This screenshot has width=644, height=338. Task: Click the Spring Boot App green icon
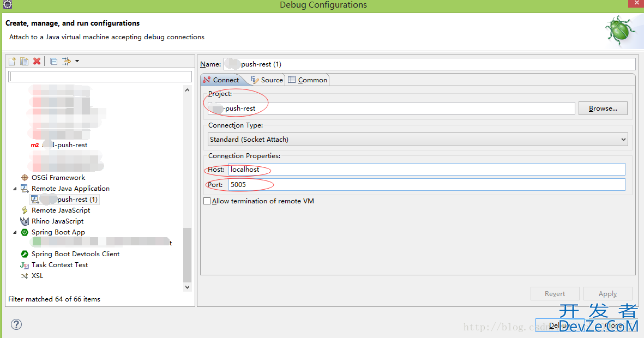pyautogui.click(x=25, y=232)
